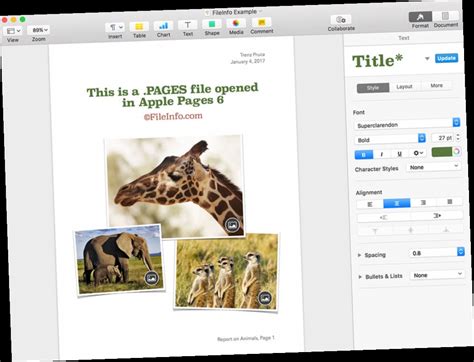
Task: Expand the Bullets & Lists section
Action: click(x=360, y=277)
